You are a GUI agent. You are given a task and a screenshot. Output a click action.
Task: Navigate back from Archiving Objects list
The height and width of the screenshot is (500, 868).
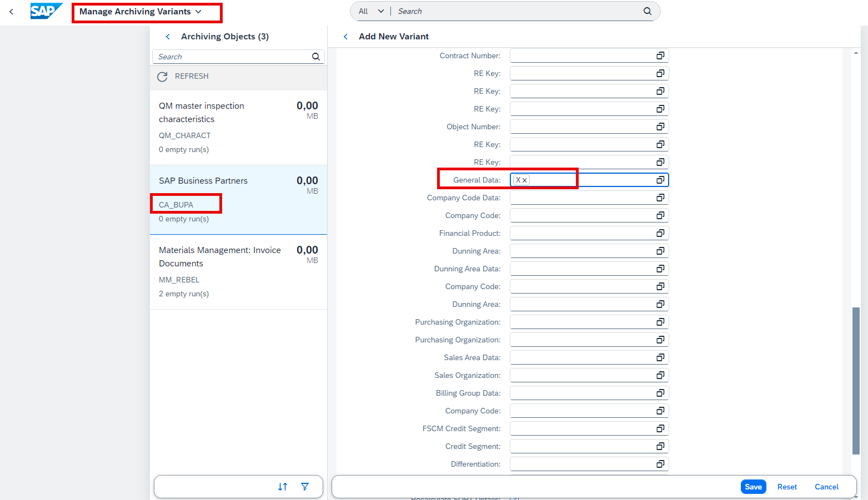168,37
